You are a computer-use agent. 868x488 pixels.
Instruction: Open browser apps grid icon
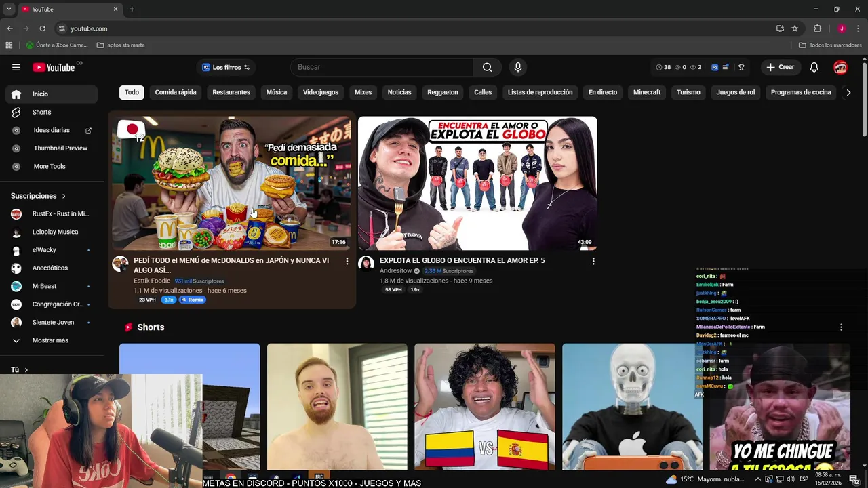(x=9, y=45)
